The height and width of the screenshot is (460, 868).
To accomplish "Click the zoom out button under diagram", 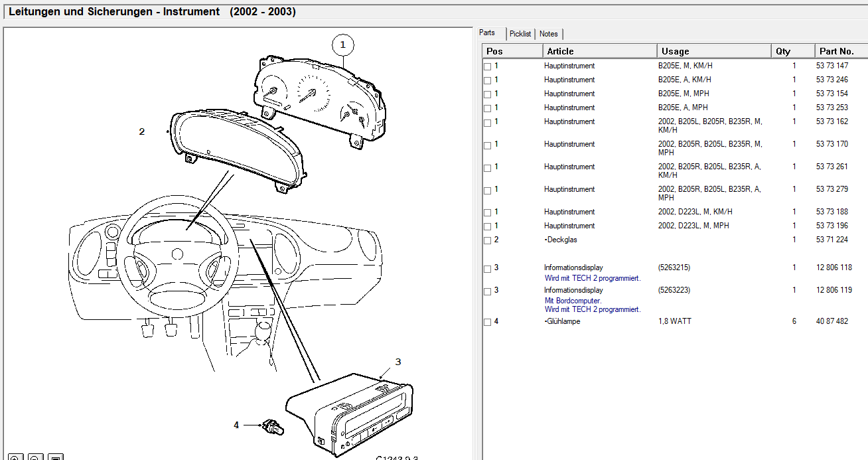I will (x=36, y=457).
